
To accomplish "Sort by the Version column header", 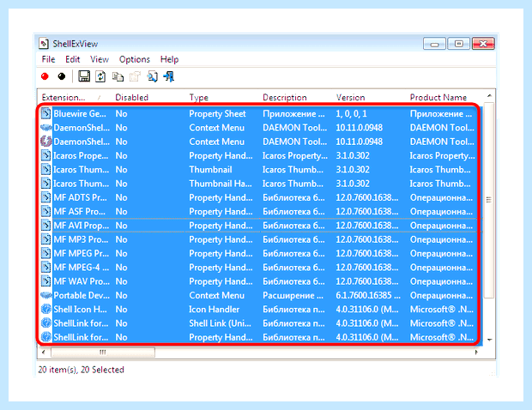I will coord(370,97).
